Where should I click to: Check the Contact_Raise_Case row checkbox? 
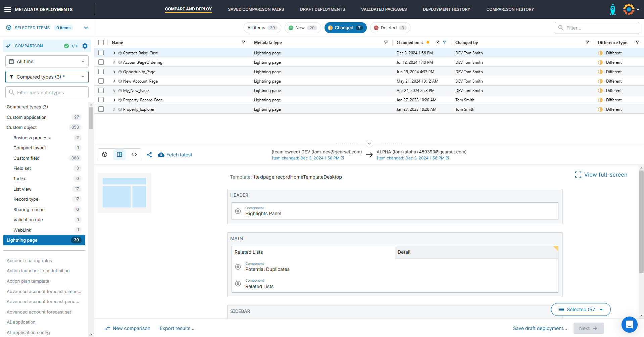(101, 53)
